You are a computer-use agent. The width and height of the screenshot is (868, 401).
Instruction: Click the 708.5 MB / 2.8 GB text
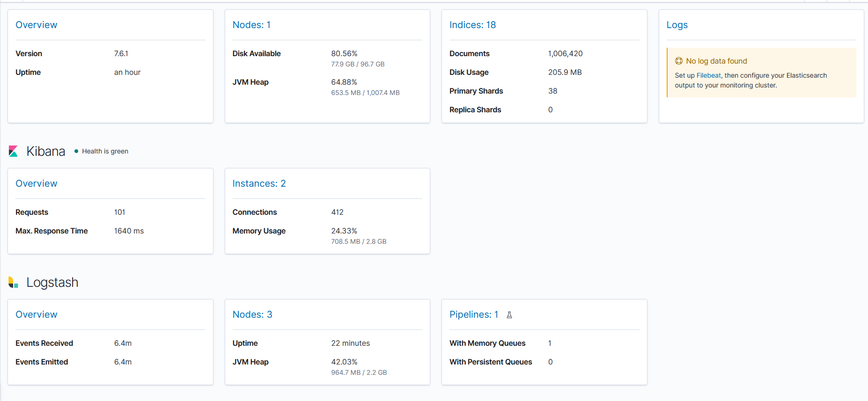click(359, 241)
